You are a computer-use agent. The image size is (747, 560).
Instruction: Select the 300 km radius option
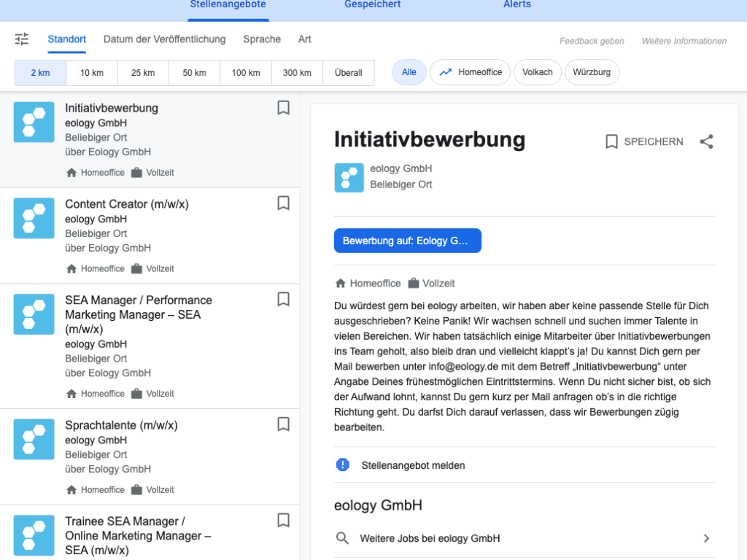(x=298, y=73)
